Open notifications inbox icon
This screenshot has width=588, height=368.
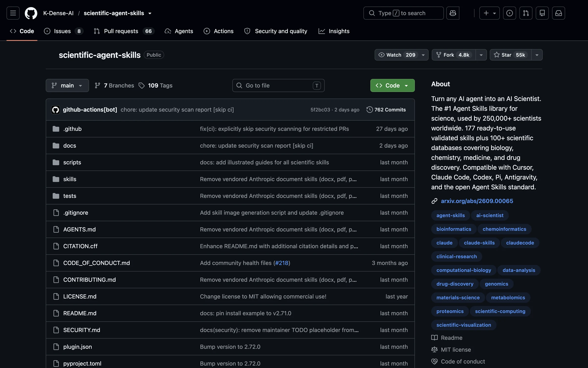(558, 13)
